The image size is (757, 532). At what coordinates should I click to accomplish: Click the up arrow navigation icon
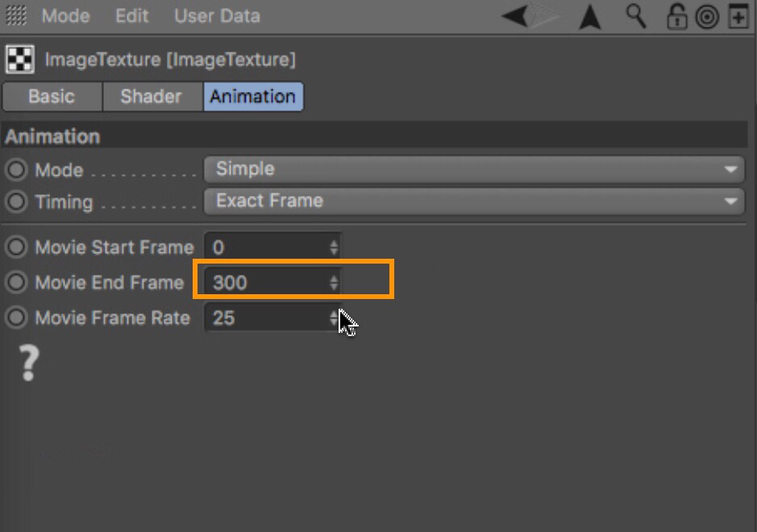point(590,17)
